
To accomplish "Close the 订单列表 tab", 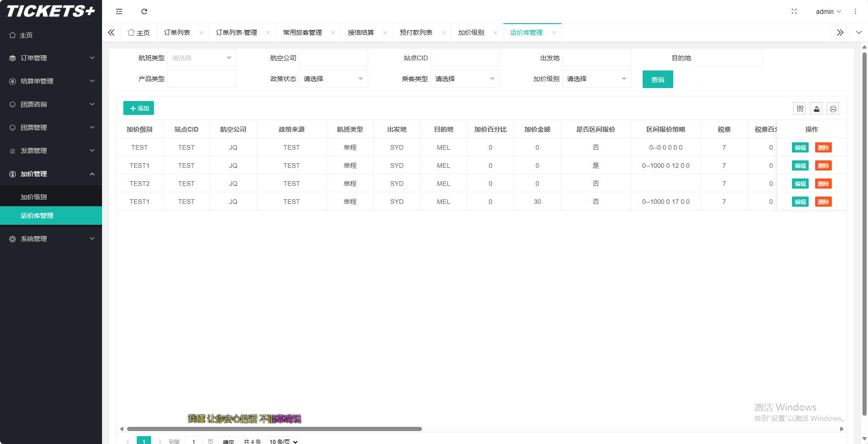I will click(201, 32).
